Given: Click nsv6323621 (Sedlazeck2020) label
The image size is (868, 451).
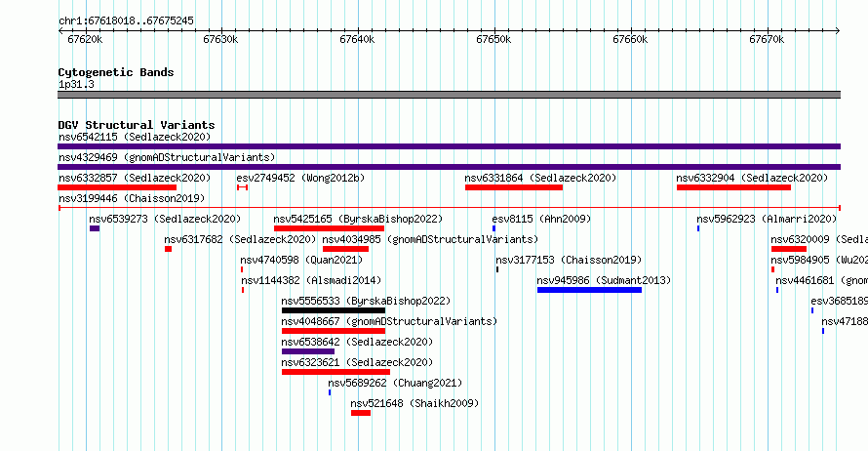Looking at the screenshot, I should tap(357, 362).
